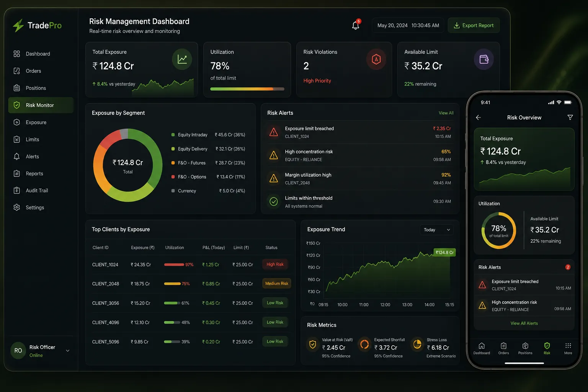Click the Positions icon in sidebar
Image resolution: width=588 pixels, height=392 pixels.
16,88
